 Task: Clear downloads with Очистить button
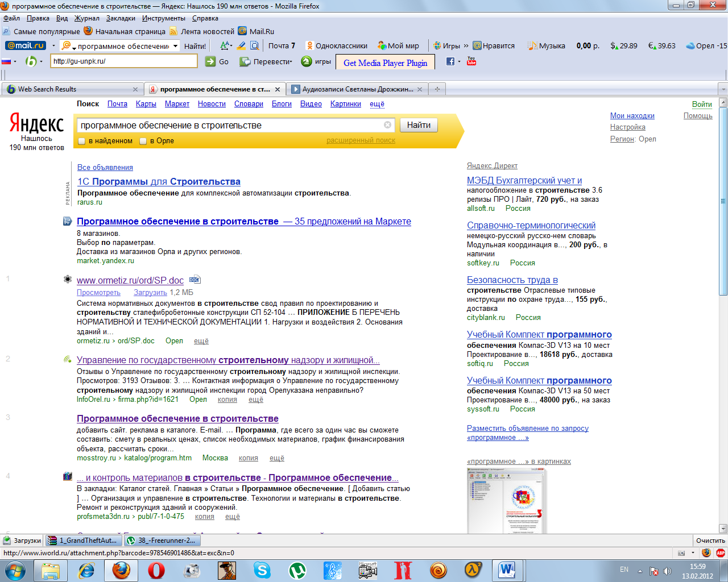[x=710, y=541]
